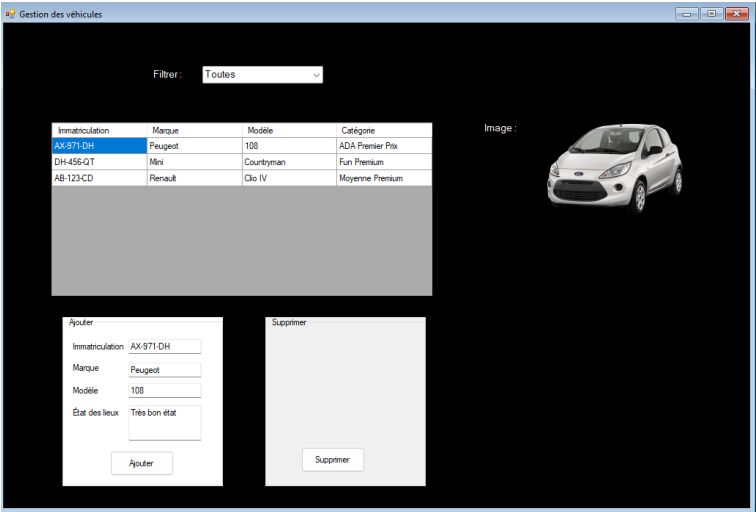Image resolution: width=756 pixels, height=512 pixels.
Task: Click the application icon in title bar
Action: [11, 13]
